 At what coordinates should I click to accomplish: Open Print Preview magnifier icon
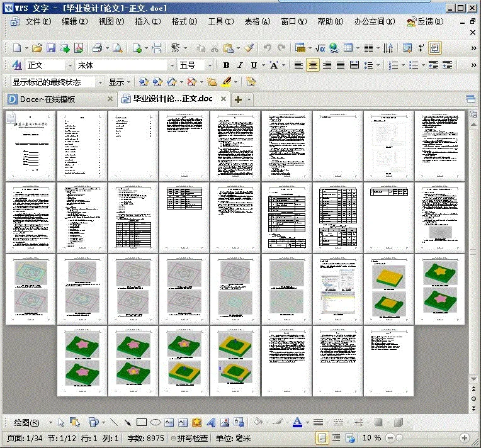(x=118, y=48)
